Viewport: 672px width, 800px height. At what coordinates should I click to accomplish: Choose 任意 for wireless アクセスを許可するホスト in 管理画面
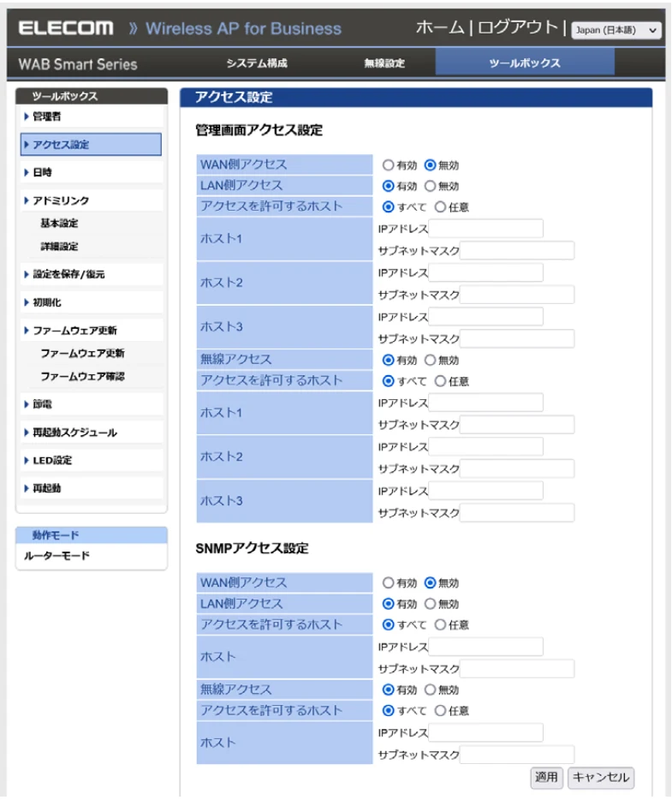tap(440, 381)
